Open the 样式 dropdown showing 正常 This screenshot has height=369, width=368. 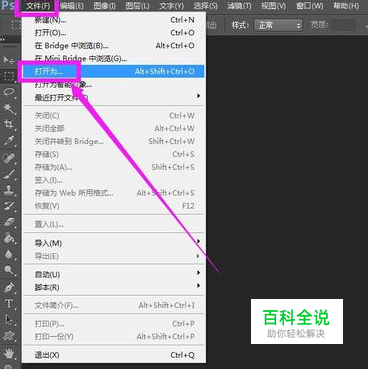click(278, 25)
